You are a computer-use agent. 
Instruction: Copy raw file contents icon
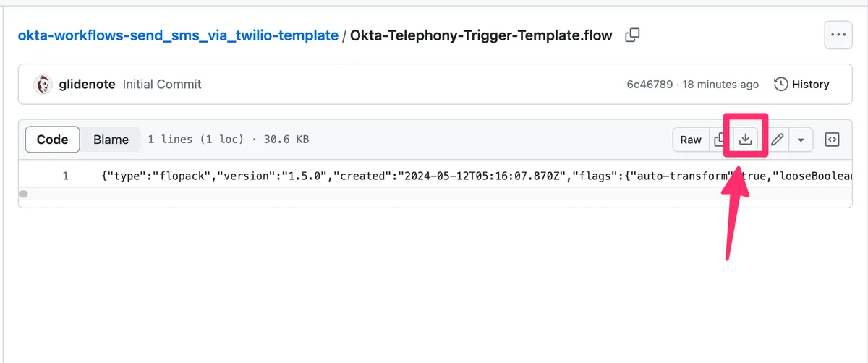(720, 140)
